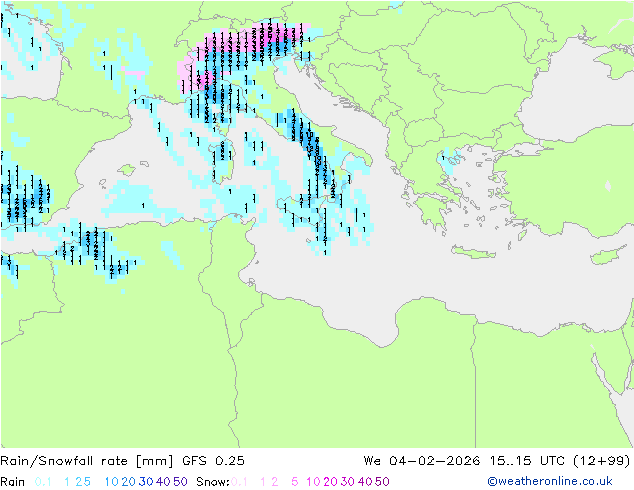The image size is (634, 490).
Task: Click the Snow legend value 10
Action: tap(313, 482)
